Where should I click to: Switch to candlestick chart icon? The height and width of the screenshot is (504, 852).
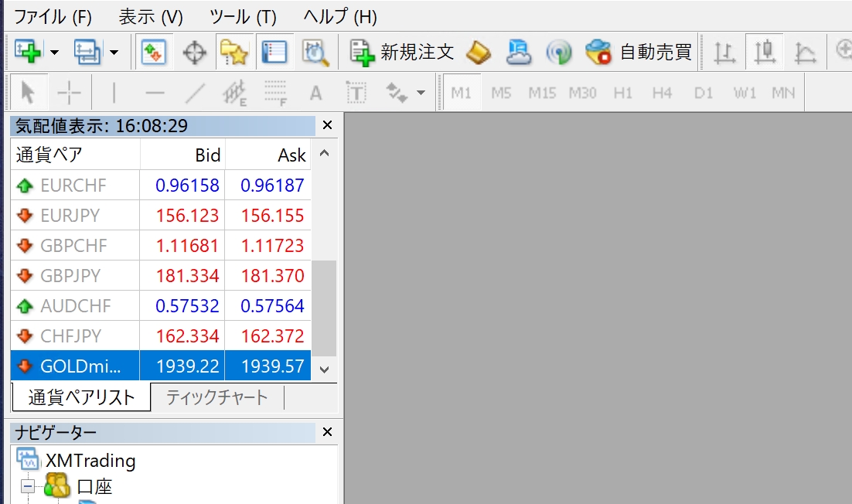tap(765, 52)
